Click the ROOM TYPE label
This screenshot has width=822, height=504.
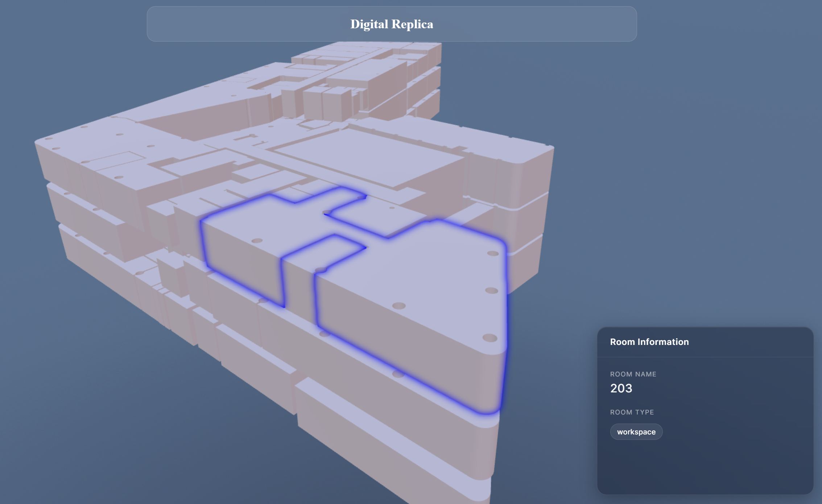coord(632,412)
